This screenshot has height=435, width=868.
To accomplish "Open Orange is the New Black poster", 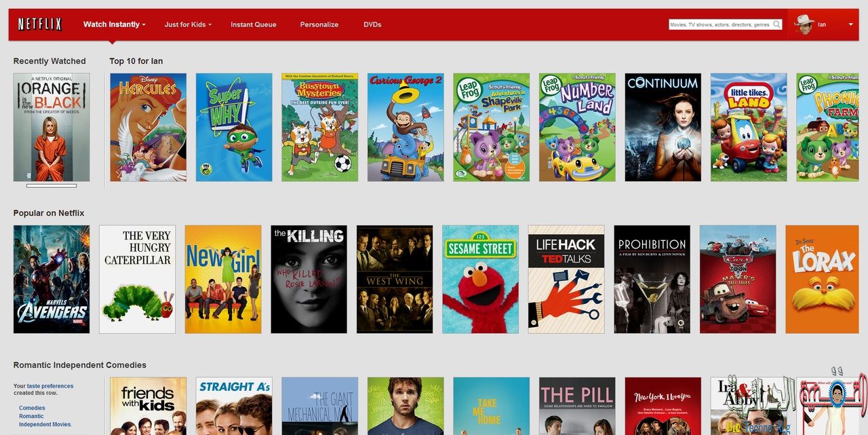I will pyautogui.click(x=52, y=128).
